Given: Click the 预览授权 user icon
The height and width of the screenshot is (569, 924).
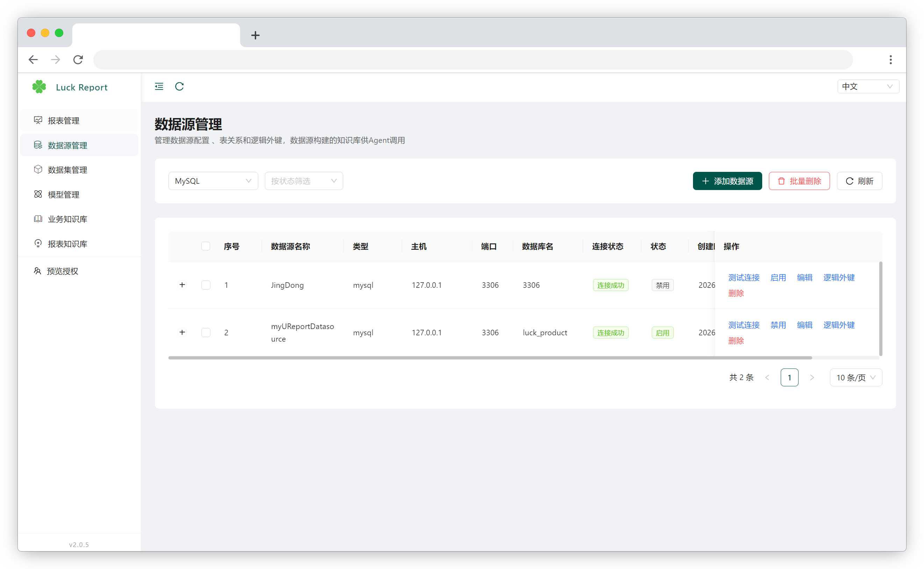Looking at the screenshot, I should [x=37, y=271].
